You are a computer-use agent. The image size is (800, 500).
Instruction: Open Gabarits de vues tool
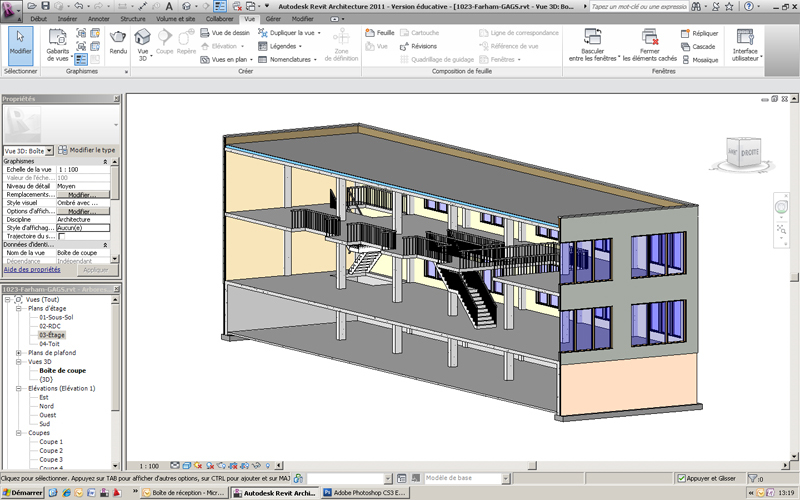(58, 45)
